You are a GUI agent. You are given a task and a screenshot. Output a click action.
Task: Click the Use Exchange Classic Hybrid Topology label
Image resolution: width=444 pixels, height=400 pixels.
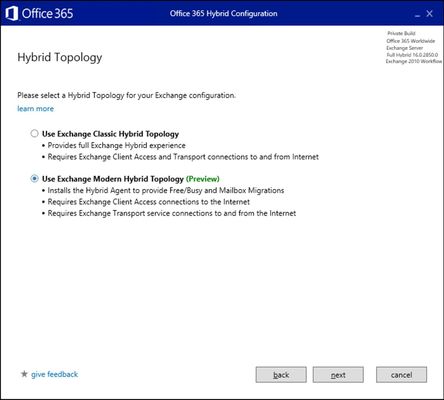[x=110, y=134]
